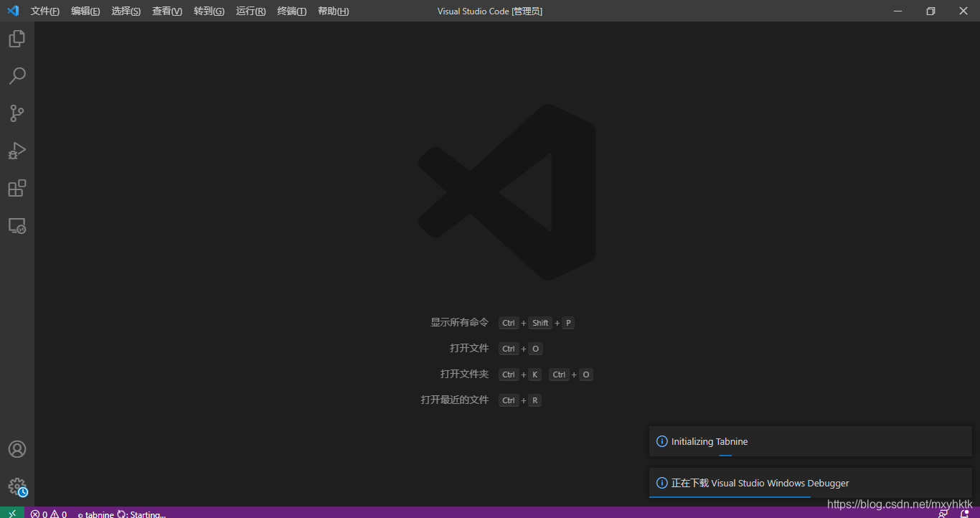Open the Run and Debug view
This screenshot has height=518, width=980.
pyautogui.click(x=17, y=151)
